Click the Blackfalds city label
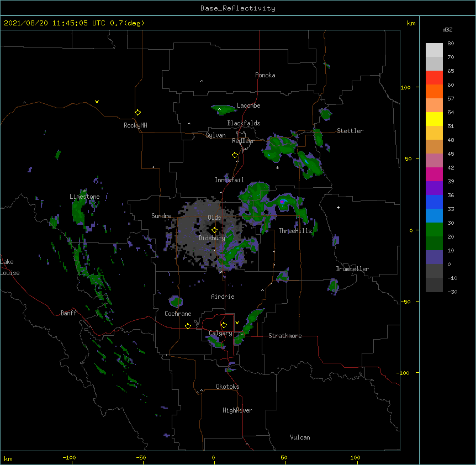Image resolution: width=476 pixels, height=465 pixels. pyautogui.click(x=244, y=123)
